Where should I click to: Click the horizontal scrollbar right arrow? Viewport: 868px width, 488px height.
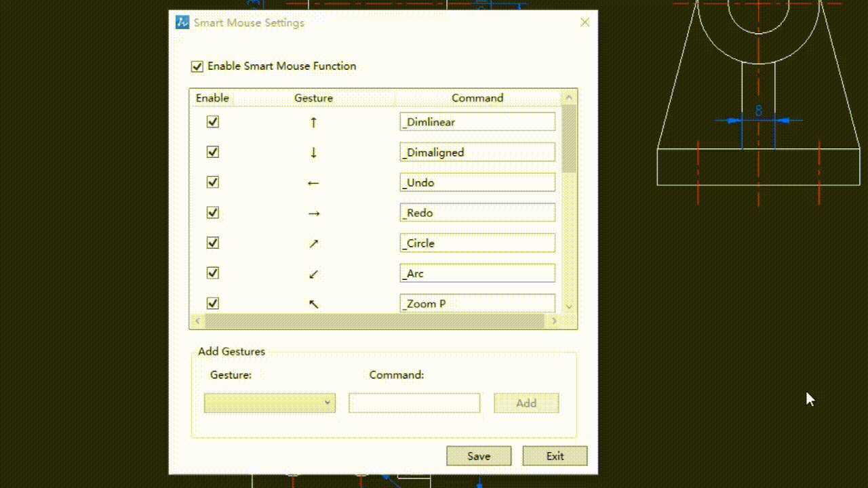click(554, 321)
